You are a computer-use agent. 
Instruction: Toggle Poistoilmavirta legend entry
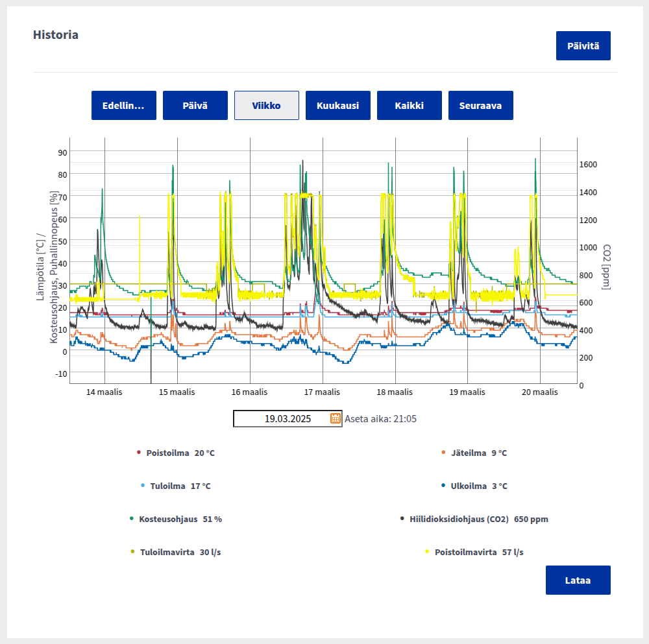(478, 552)
